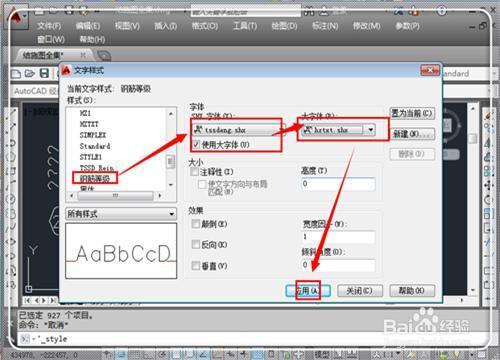Open the 工具(T) menu
500x360 pixels.
[245, 26]
